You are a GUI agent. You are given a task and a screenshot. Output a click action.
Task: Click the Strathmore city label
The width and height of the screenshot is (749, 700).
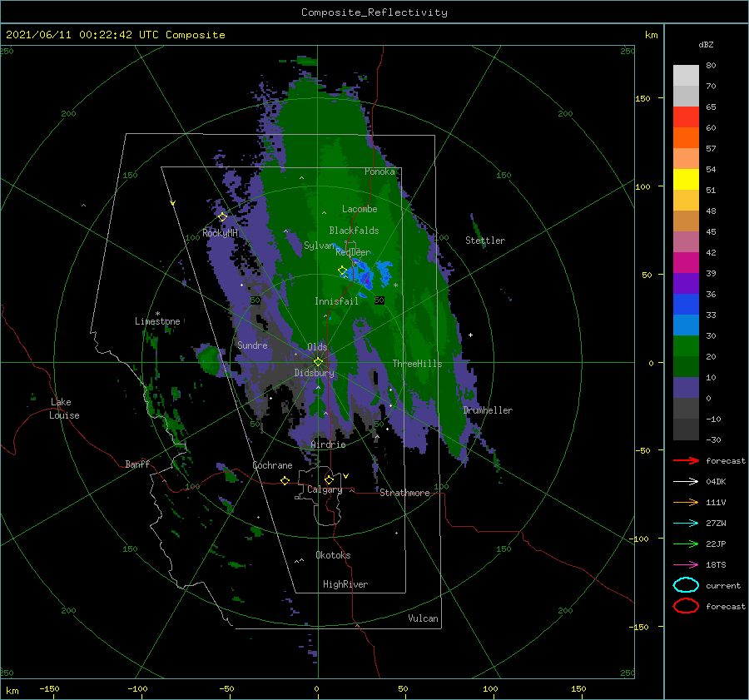click(404, 493)
